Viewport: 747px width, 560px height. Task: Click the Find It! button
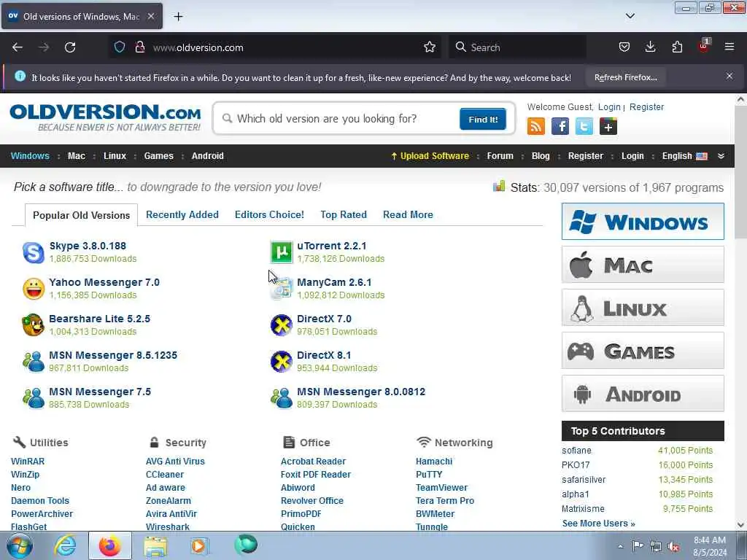tap(483, 119)
